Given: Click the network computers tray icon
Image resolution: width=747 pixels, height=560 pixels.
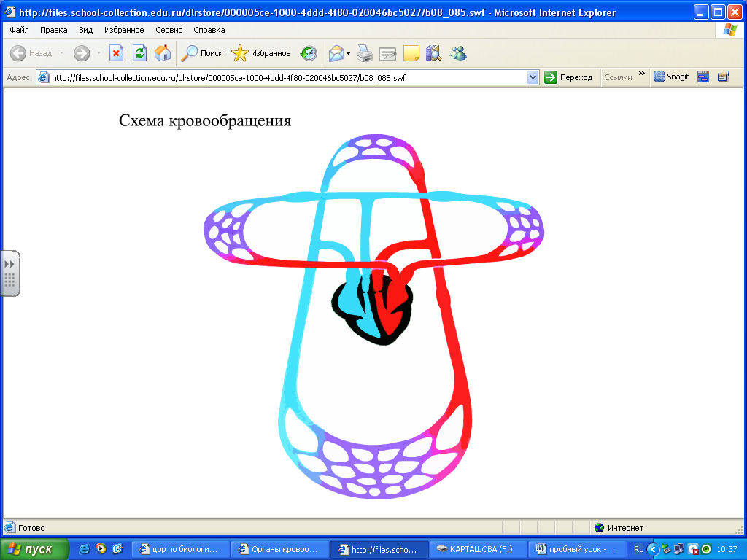Looking at the screenshot, I should [x=679, y=549].
